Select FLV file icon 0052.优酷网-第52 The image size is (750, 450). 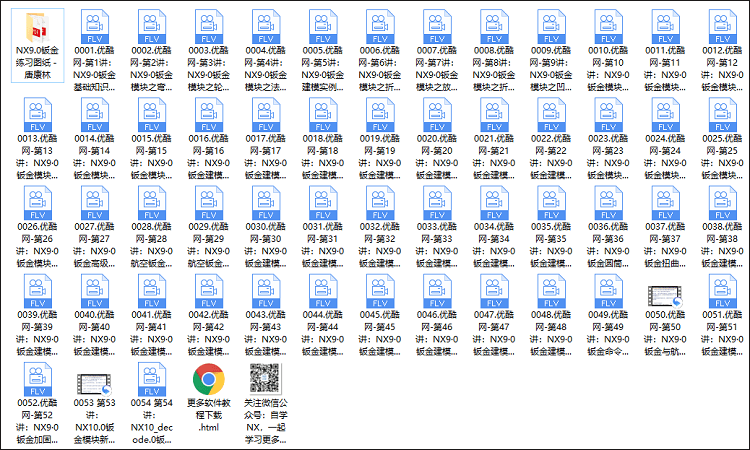(37, 379)
